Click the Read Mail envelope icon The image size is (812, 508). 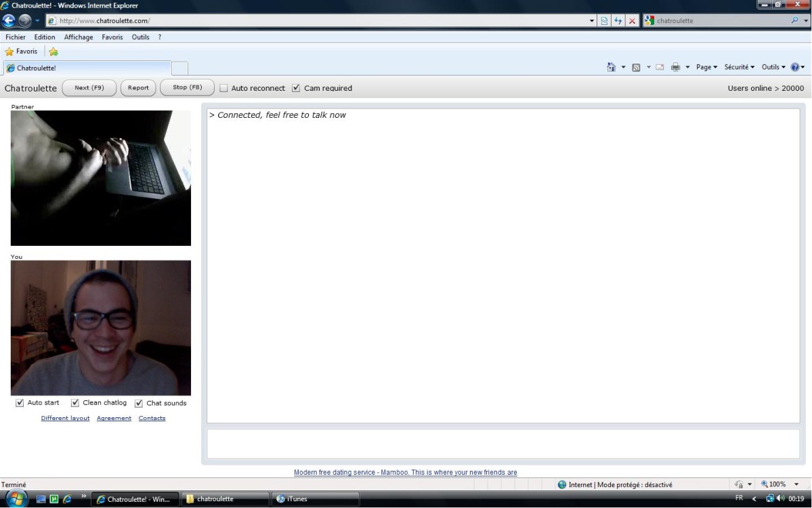660,67
